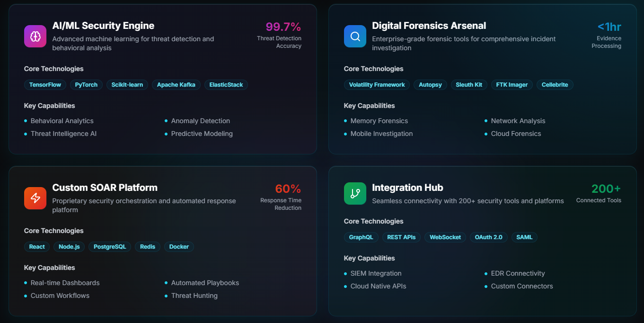The height and width of the screenshot is (323, 644).
Task: Select the Integration Hub branch icon
Action: click(355, 193)
